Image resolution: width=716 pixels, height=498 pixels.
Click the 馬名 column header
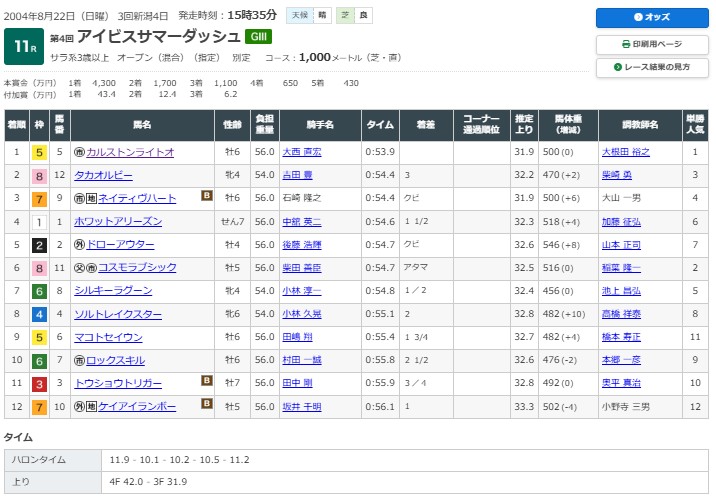(x=142, y=125)
